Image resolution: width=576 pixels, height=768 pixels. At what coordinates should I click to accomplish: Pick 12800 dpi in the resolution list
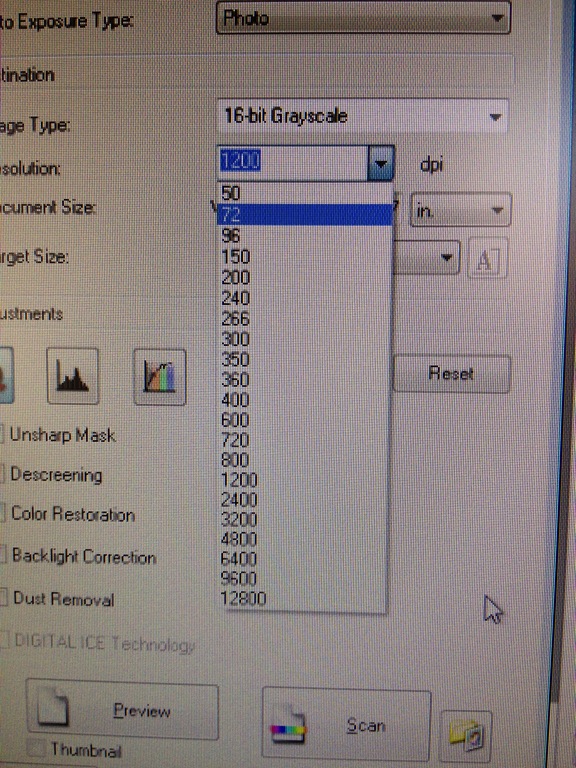point(304,598)
